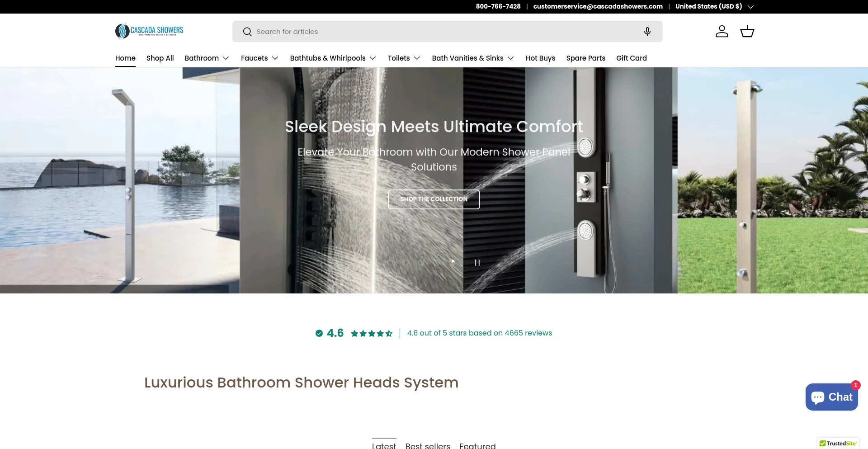Image resolution: width=868 pixels, height=449 pixels.
Task: Expand the Faucets menu chevron
Action: tap(275, 58)
